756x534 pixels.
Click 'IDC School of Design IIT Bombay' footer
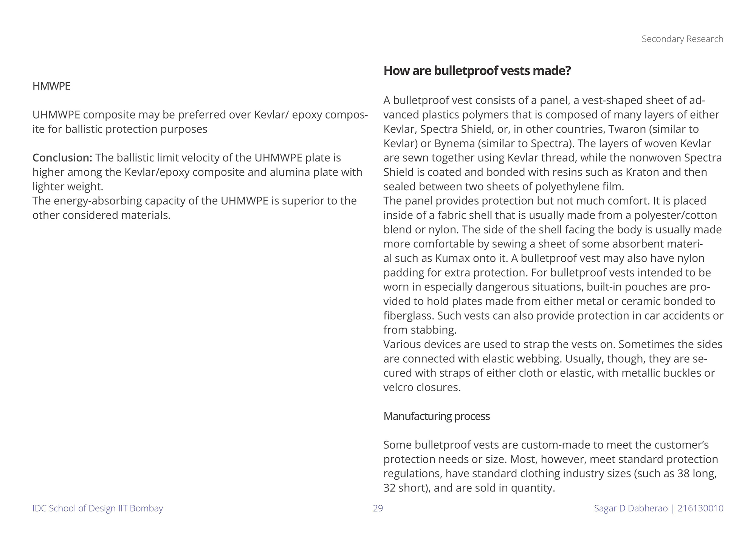pyautogui.click(x=98, y=508)
